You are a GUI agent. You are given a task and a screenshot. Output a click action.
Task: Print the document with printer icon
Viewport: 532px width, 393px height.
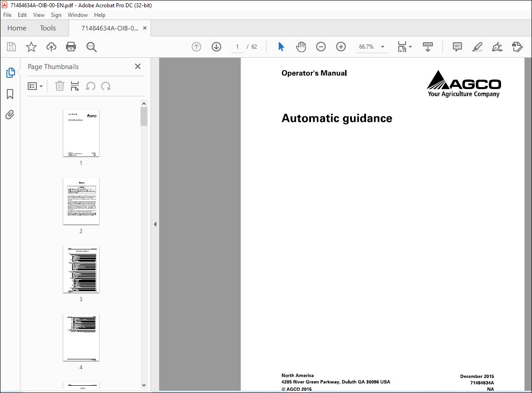pyautogui.click(x=71, y=47)
